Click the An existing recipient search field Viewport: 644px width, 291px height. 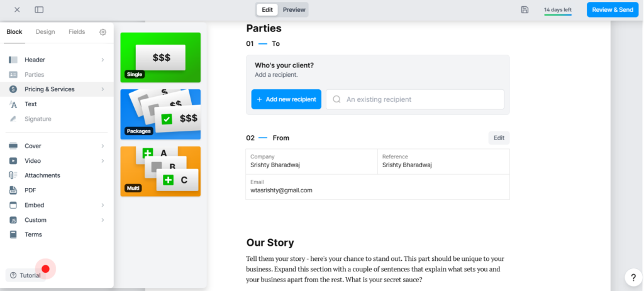(x=415, y=99)
